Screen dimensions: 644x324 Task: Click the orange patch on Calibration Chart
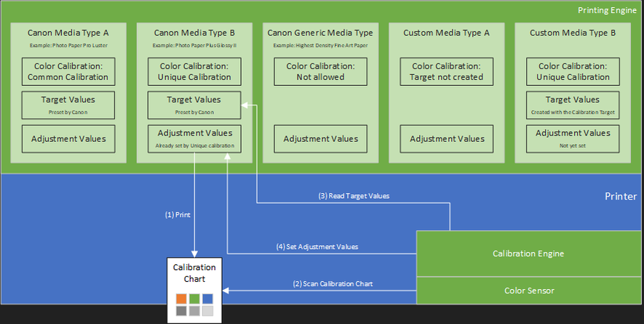181,299
